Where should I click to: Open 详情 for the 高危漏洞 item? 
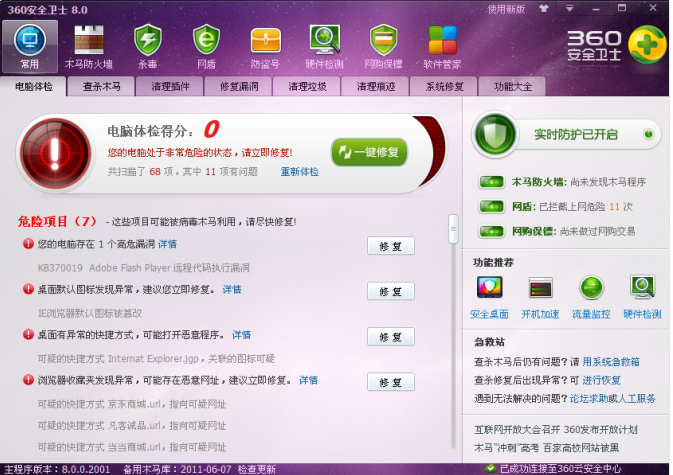coord(167,244)
